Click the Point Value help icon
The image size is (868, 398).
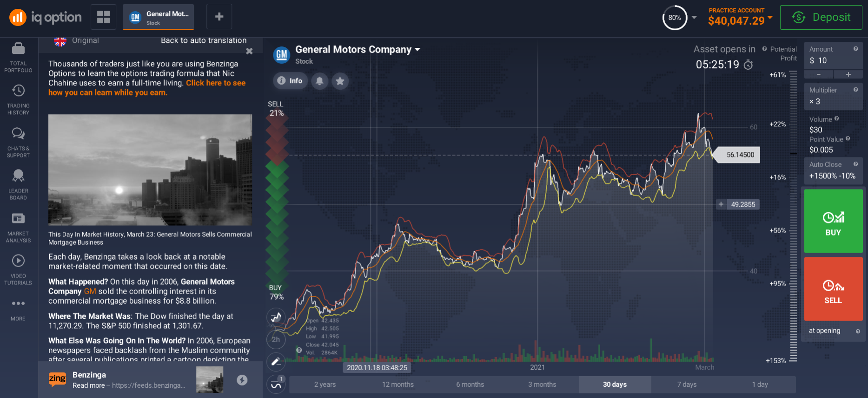click(x=848, y=139)
